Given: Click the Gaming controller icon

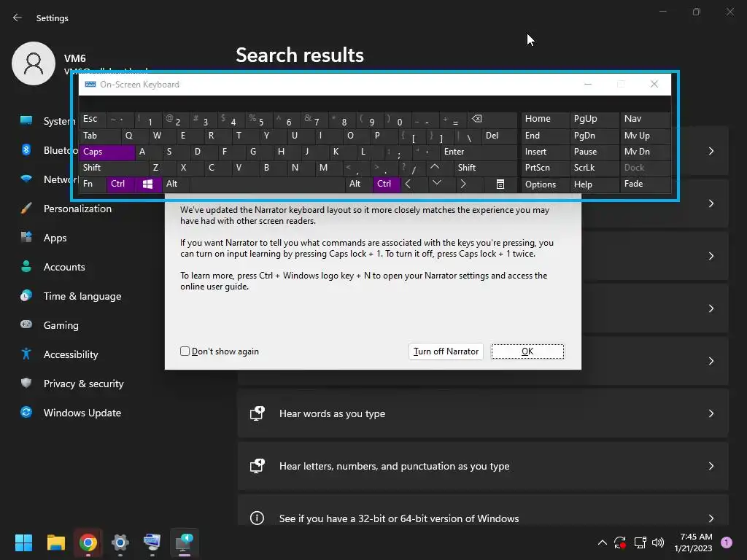Looking at the screenshot, I should pos(26,324).
